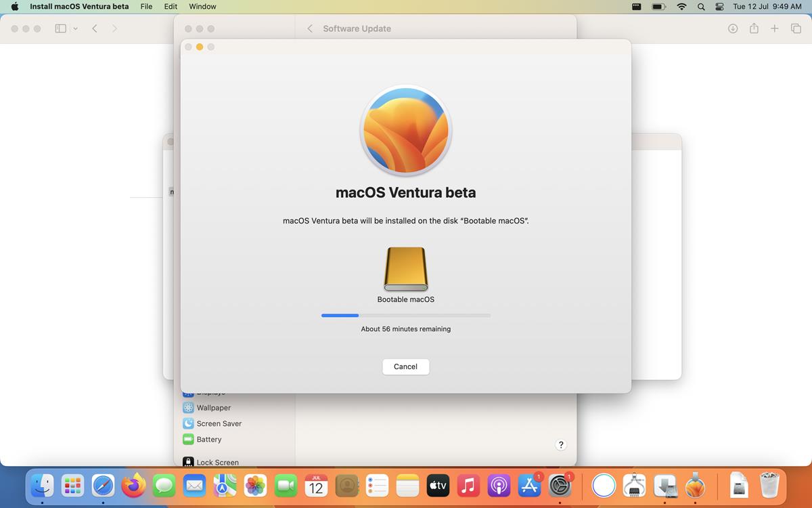Open Photos from the Dock
812x508 pixels.
point(255,485)
